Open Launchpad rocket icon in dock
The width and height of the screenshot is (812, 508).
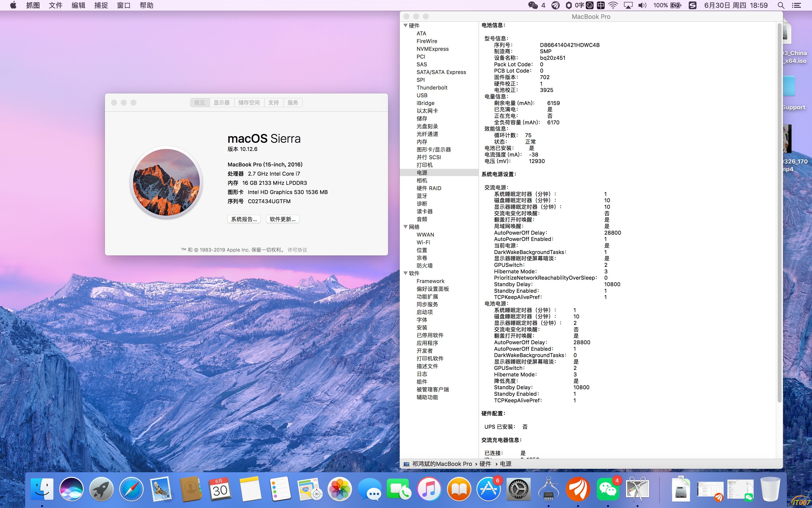point(101,489)
